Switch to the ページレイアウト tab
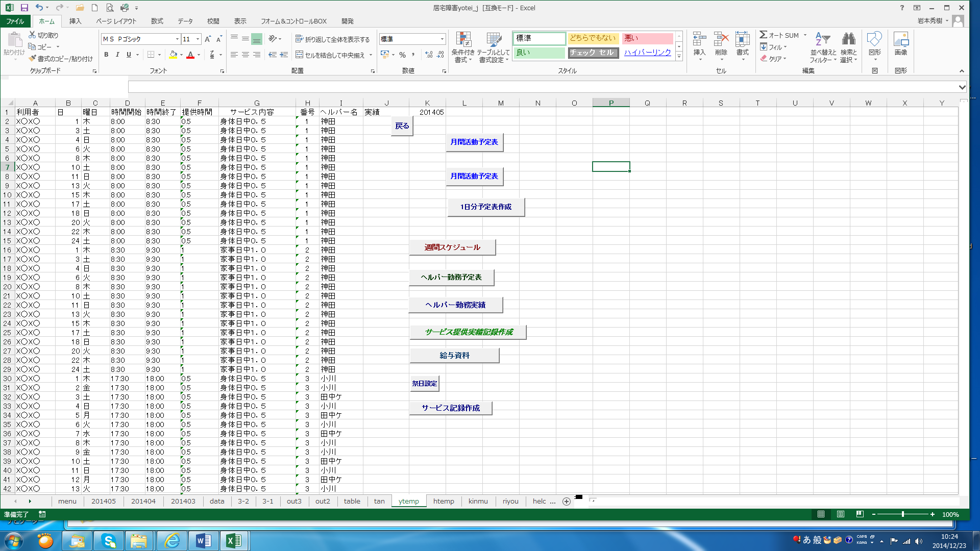 (116, 21)
